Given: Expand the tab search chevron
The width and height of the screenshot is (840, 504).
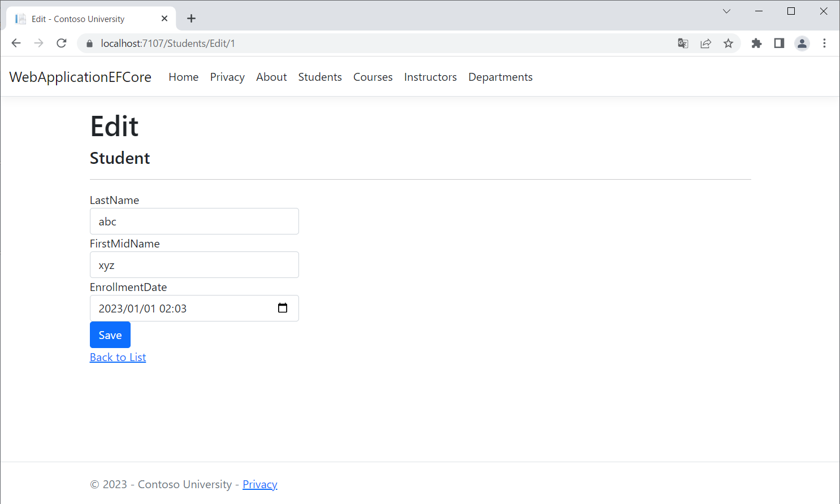Looking at the screenshot, I should pos(726,11).
